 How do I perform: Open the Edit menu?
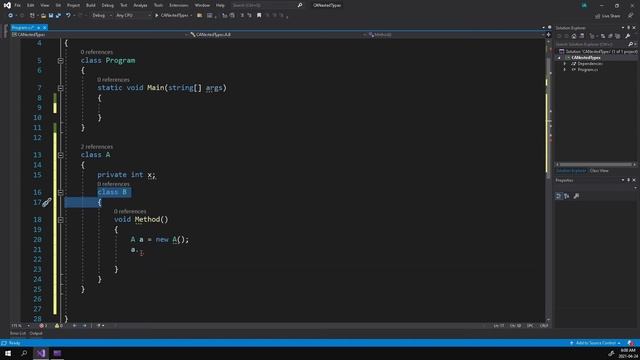click(x=31, y=5)
